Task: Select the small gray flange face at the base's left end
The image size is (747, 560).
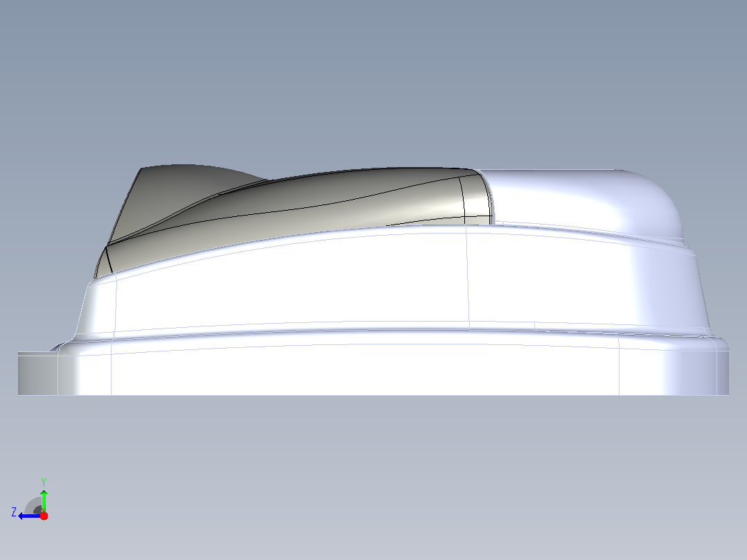Action: (x=37, y=374)
